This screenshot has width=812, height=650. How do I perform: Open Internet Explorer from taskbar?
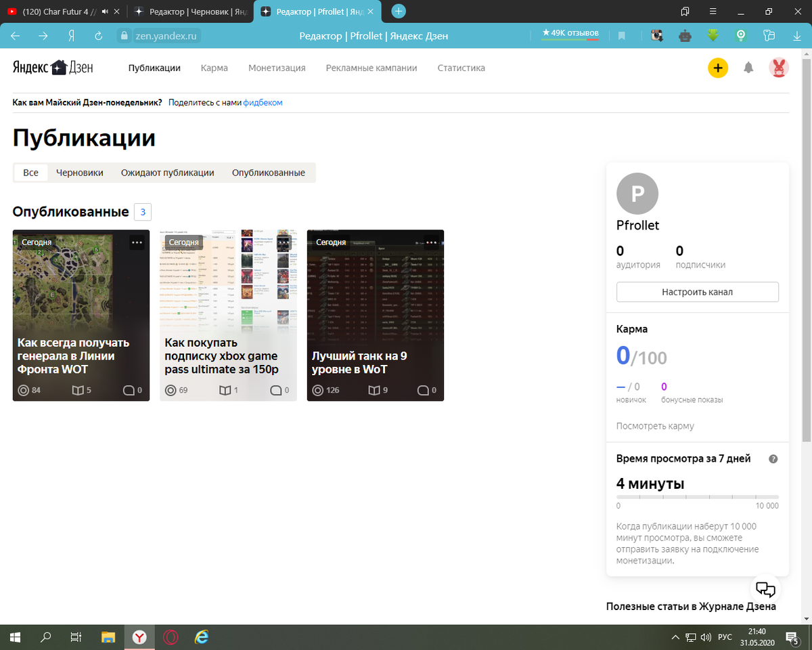pos(202,636)
